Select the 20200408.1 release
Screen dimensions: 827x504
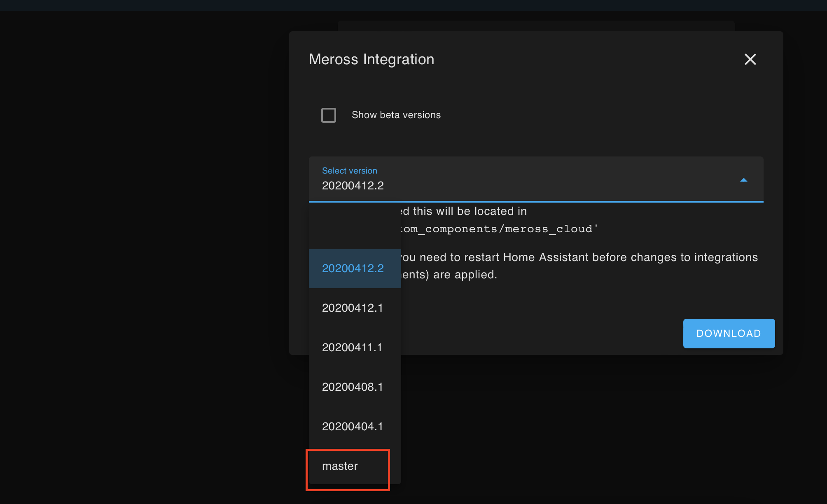pyautogui.click(x=353, y=387)
